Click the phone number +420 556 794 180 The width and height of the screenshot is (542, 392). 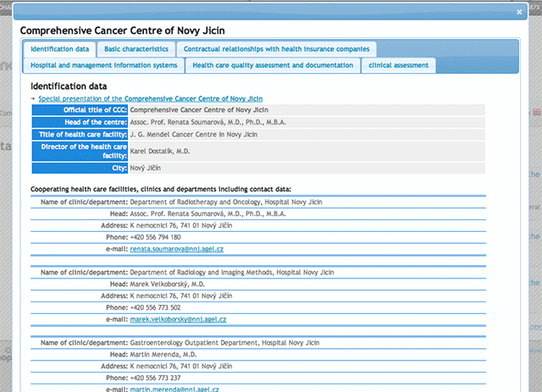(x=155, y=237)
